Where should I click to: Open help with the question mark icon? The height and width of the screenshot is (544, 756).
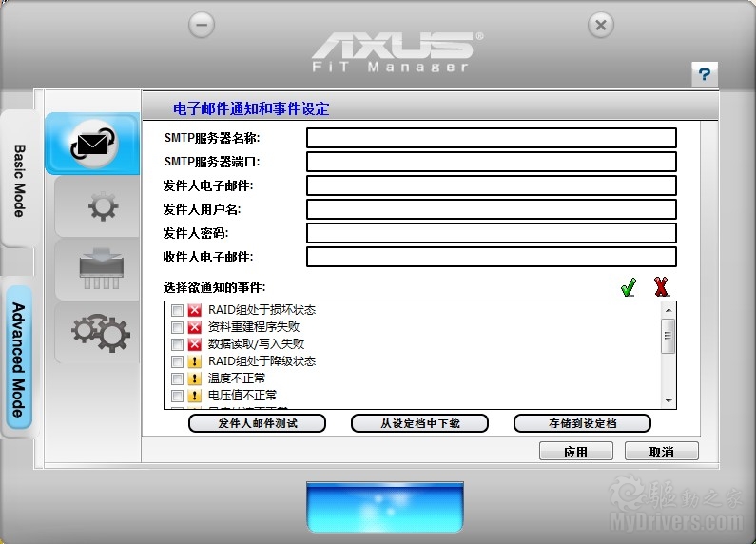pyautogui.click(x=705, y=75)
